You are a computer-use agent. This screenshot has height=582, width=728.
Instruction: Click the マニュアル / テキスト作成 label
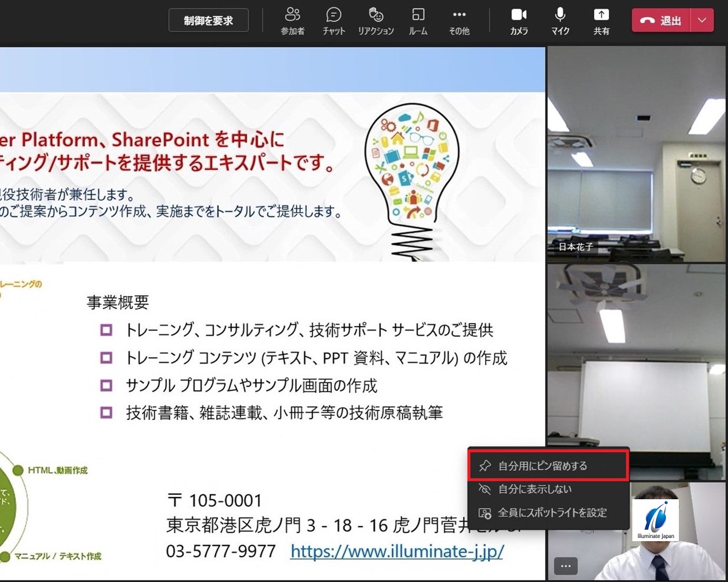pos(57,556)
